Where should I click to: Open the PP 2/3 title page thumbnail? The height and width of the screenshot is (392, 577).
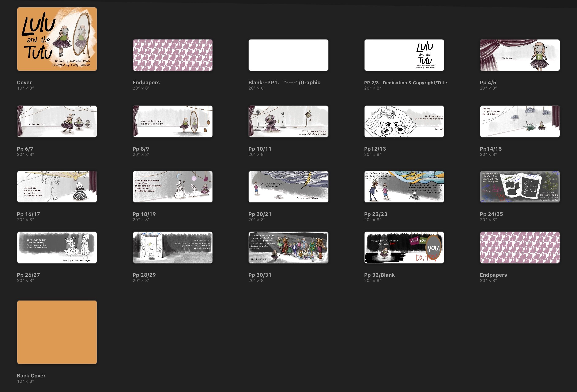[x=404, y=55]
